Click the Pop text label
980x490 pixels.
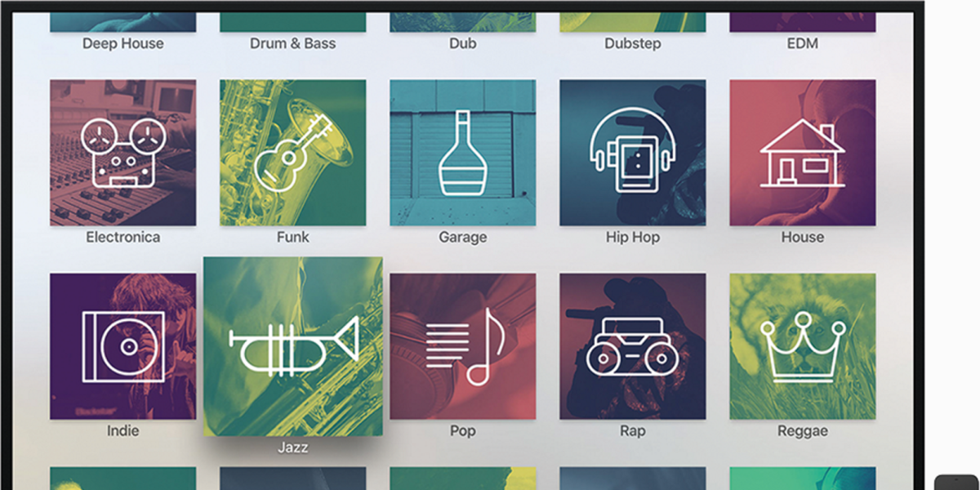(x=463, y=431)
